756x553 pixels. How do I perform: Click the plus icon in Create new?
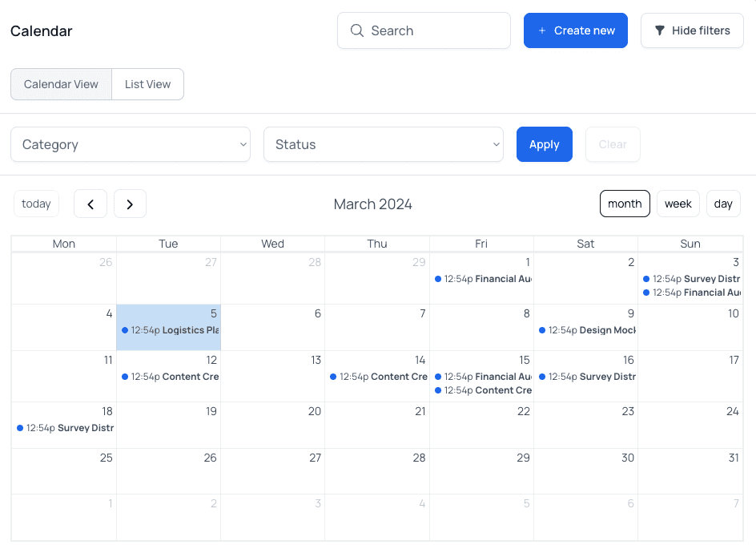pyautogui.click(x=542, y=30)
